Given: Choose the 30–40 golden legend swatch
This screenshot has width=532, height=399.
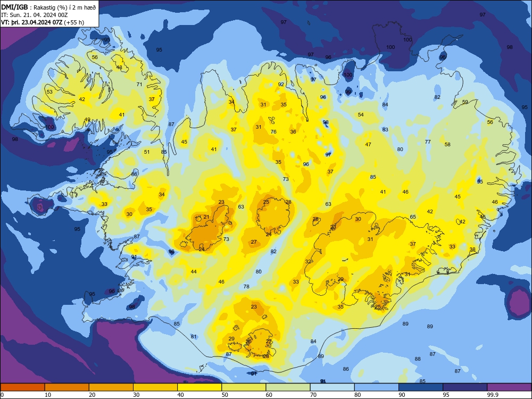Looking at the screenshot, I should (155, 387).
